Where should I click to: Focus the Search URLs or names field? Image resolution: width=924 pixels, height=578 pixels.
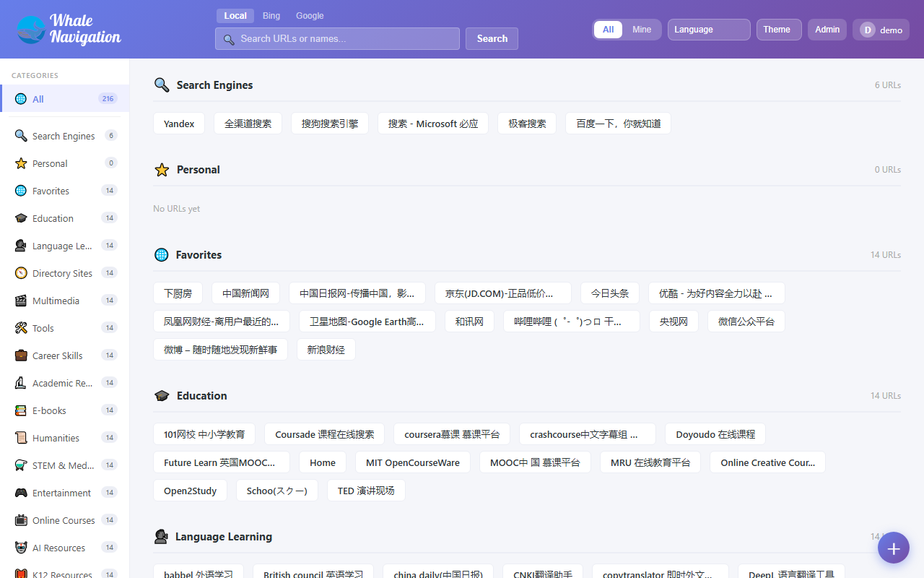coord(337,39)
